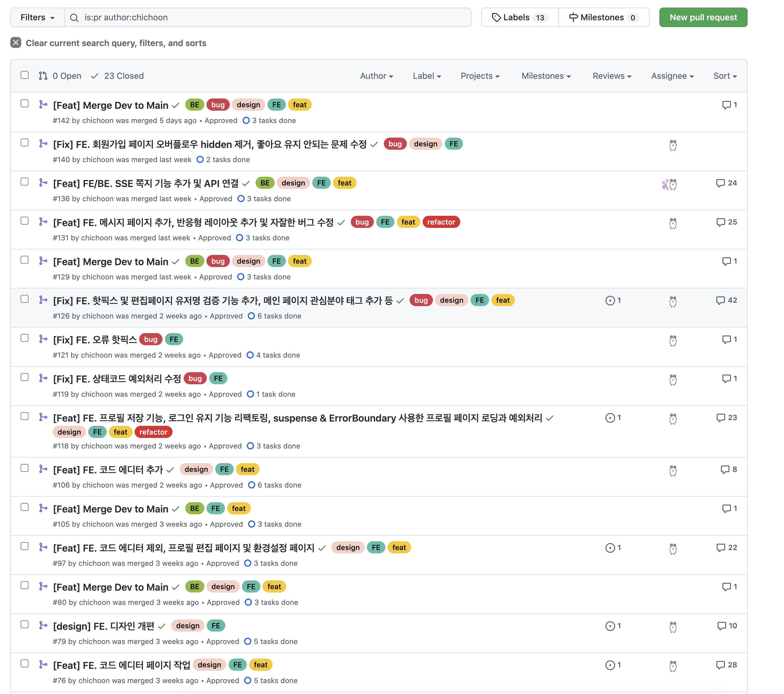Open comment count icon on PR #76
Screen dimensions: 784x694
720,665
